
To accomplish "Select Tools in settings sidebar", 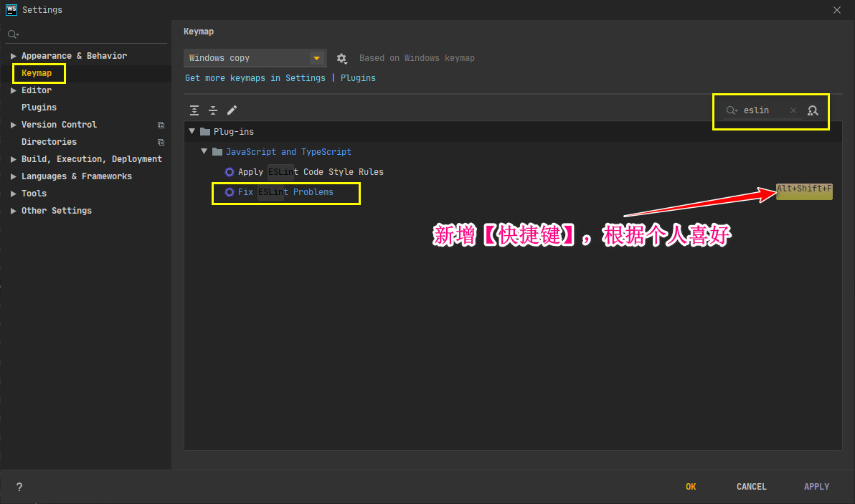I will tap(34, 194).
